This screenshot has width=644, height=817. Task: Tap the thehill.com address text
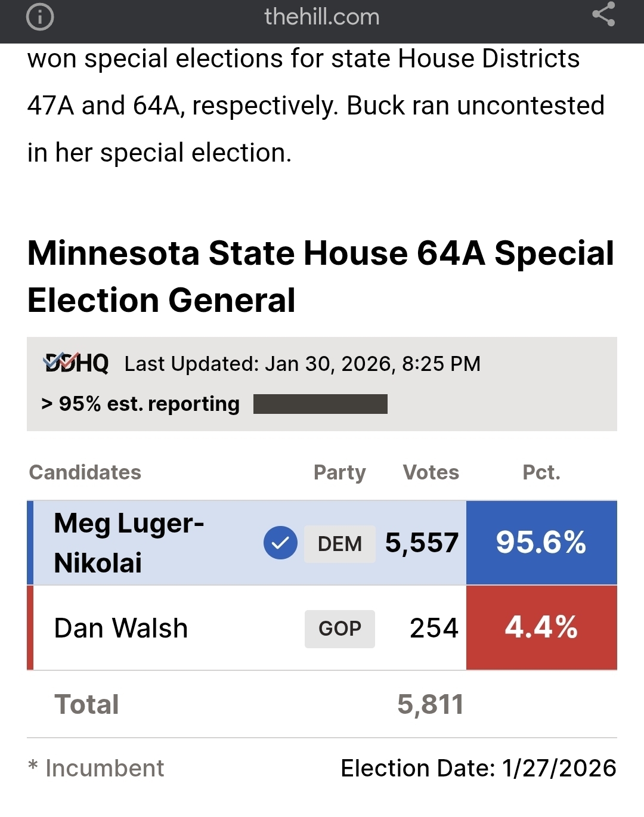click(x=321, y=17)
